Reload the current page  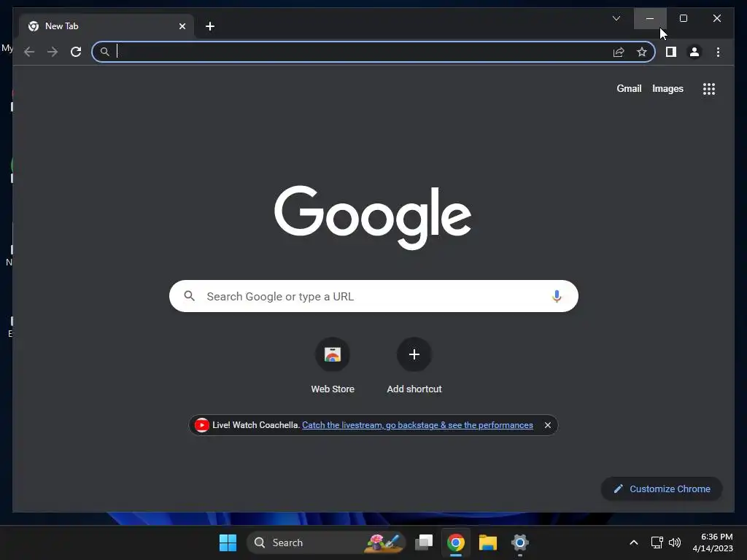76,52
